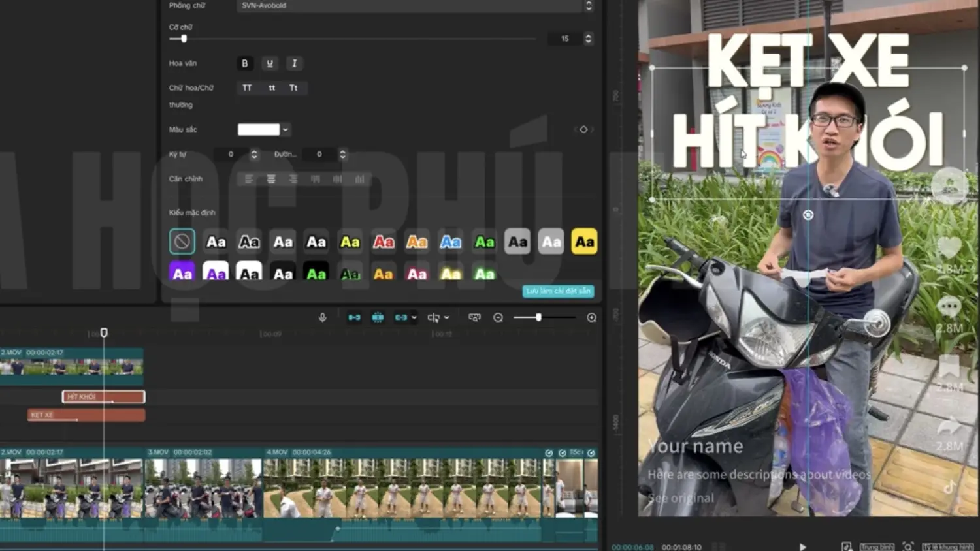Apply bold formatting with the B icon
The width and height of the screenshot is (980, 551).
tap(245, 63)
